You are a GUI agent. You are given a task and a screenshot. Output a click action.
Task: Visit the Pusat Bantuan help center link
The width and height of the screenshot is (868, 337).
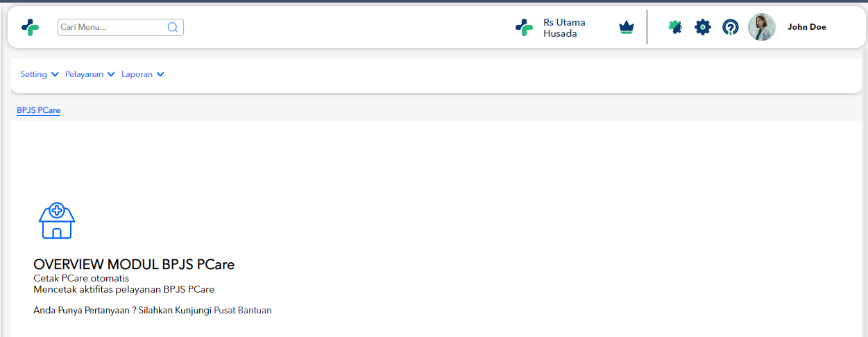tap(243, 310)
